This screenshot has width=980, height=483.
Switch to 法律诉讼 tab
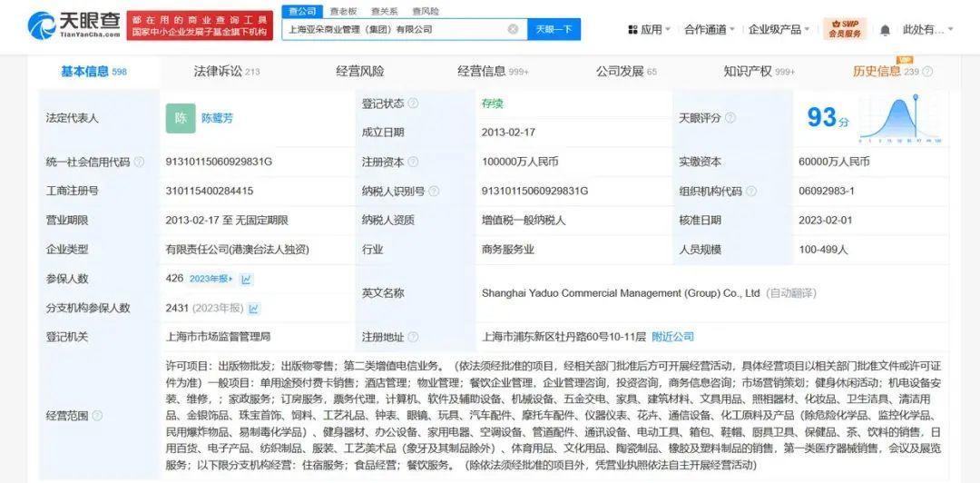coord(226,72)
